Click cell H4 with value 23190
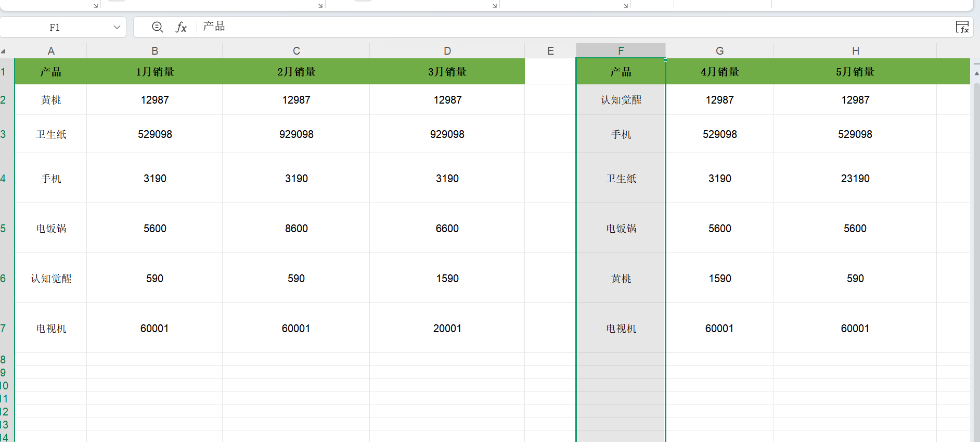 tap(855, 178)
